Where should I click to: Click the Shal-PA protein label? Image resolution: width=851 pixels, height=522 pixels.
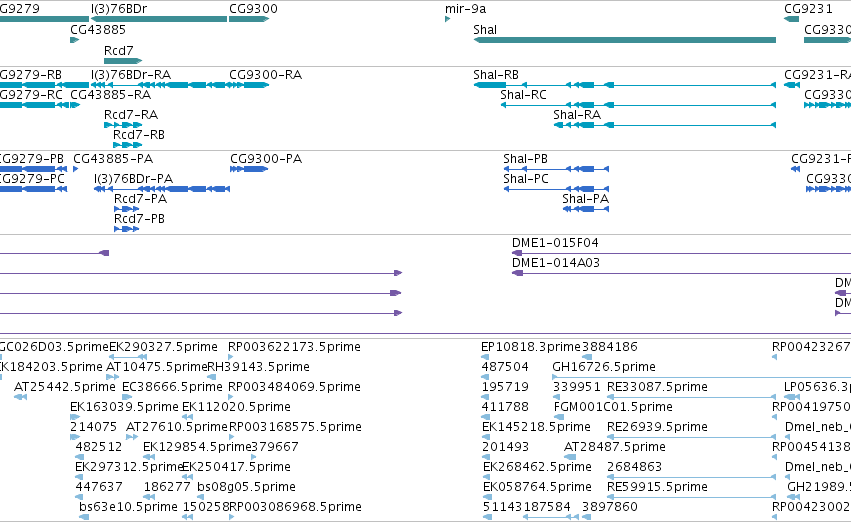[586, 199]
